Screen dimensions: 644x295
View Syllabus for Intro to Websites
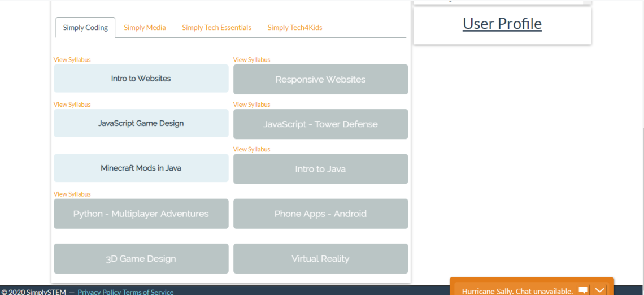pos(72,59)
